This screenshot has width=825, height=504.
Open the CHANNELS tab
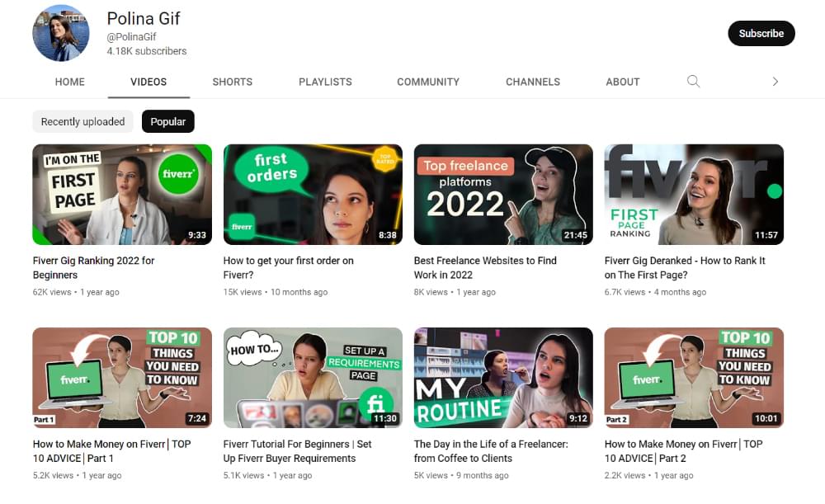coord(532,82)
